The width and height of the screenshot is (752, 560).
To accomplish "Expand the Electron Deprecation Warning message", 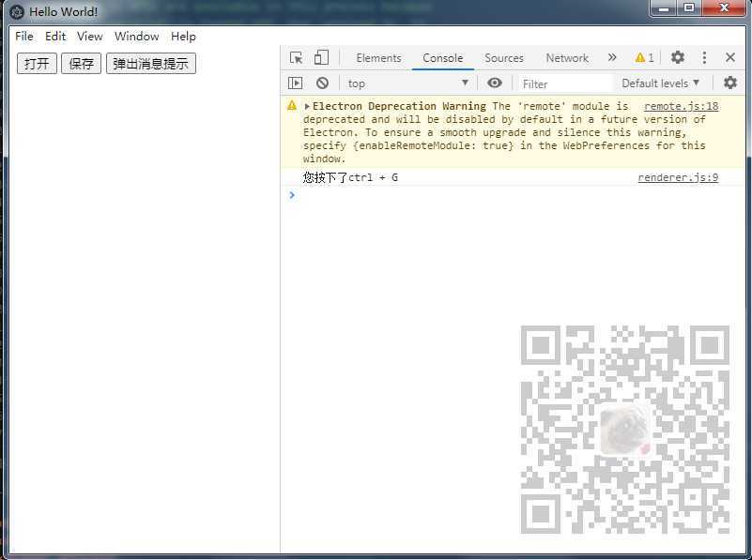I will [x=307, y=106].
